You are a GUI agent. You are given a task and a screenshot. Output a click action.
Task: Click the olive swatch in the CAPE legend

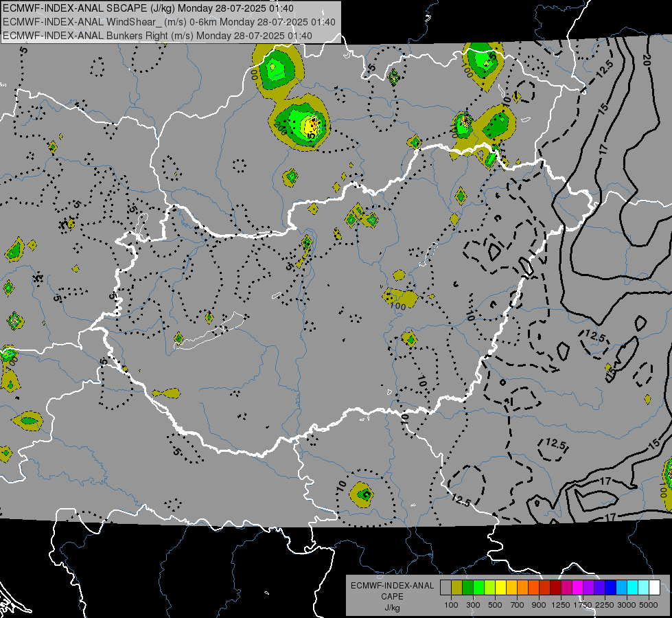tap(457, 587)
